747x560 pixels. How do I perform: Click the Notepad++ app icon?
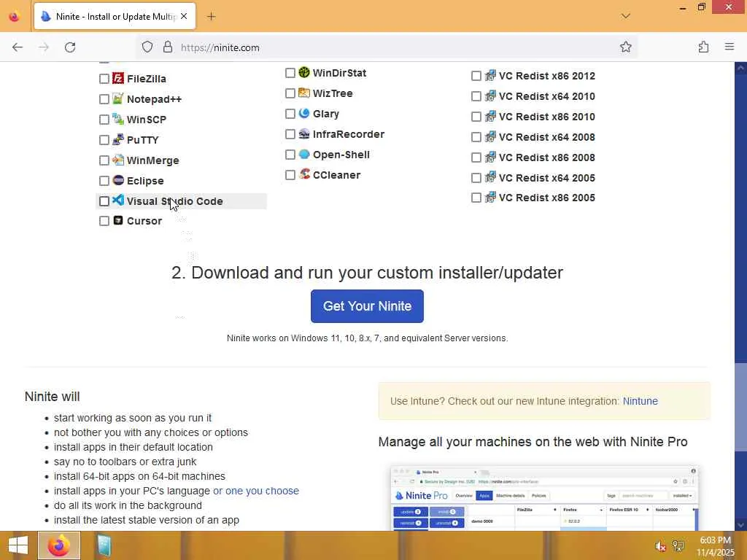pos(118,98)
